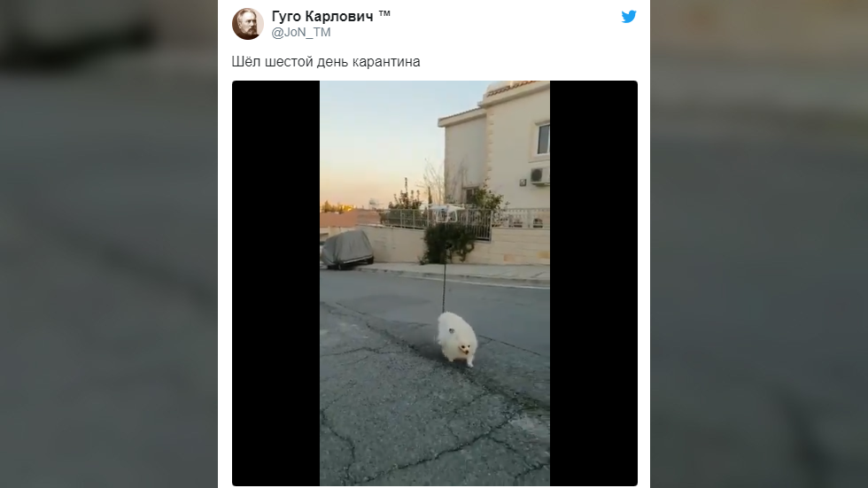Click the building window in video frame
Image resolution: width=868 pixels, height=488 pixels.
[x=543, y=139]
